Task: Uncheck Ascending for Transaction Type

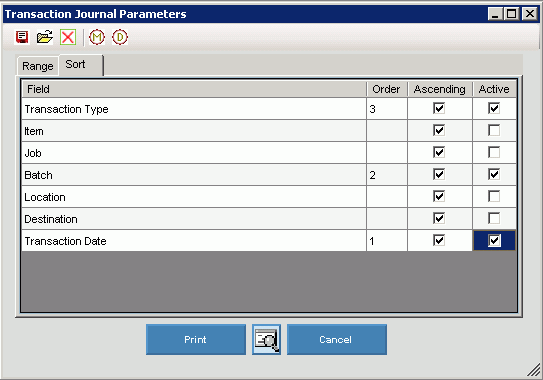Action: 439,108
